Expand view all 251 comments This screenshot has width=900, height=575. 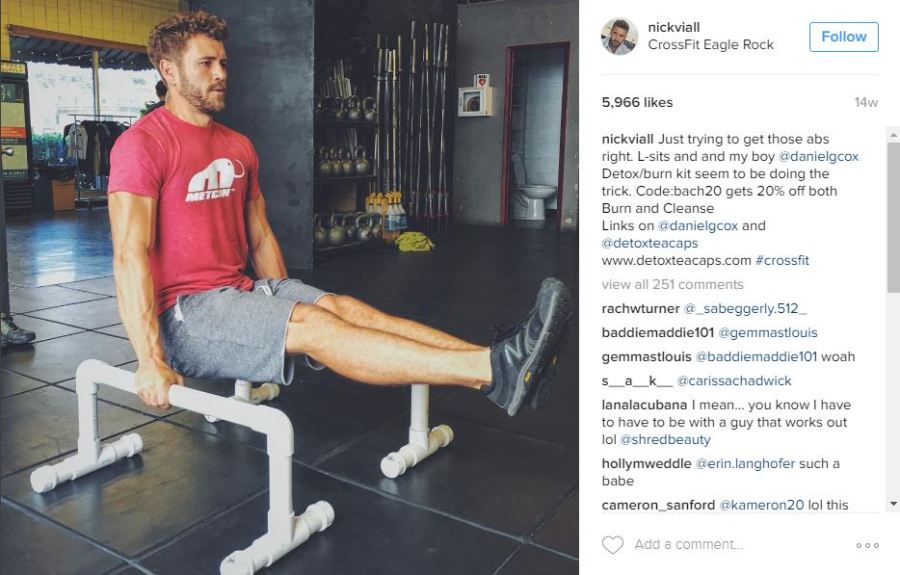point(672,285)
